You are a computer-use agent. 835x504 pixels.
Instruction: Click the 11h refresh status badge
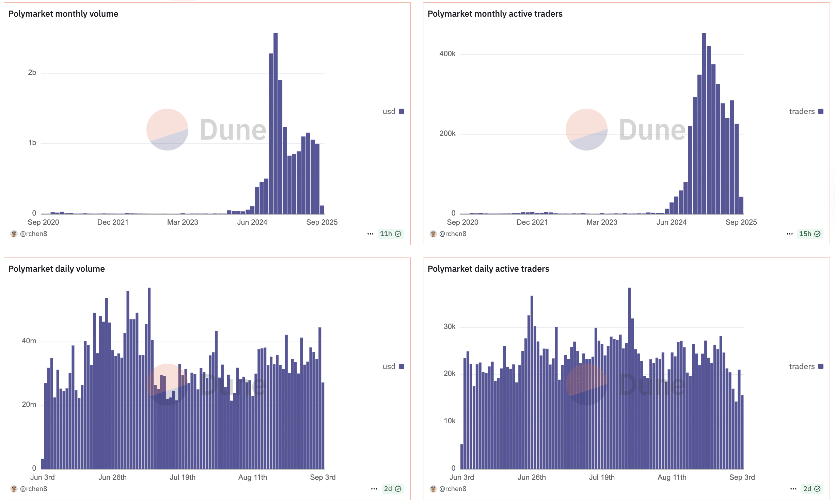390,234
